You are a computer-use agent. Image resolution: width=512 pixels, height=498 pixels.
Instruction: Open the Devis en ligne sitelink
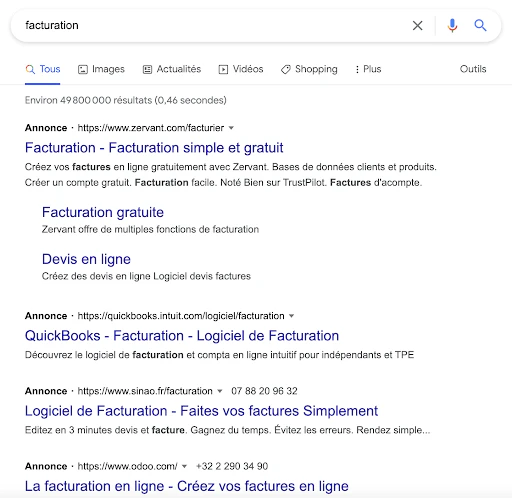pyautogui.click(x=86, y=259)
